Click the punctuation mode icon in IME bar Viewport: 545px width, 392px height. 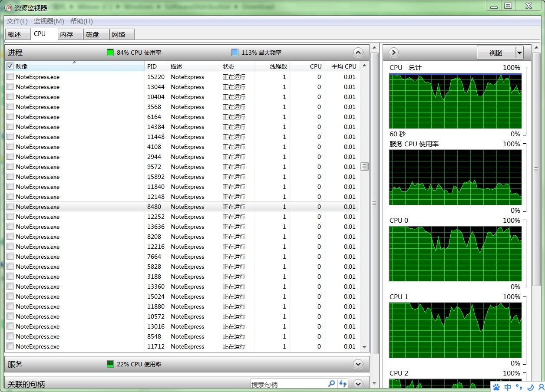[x=519, y=387]
